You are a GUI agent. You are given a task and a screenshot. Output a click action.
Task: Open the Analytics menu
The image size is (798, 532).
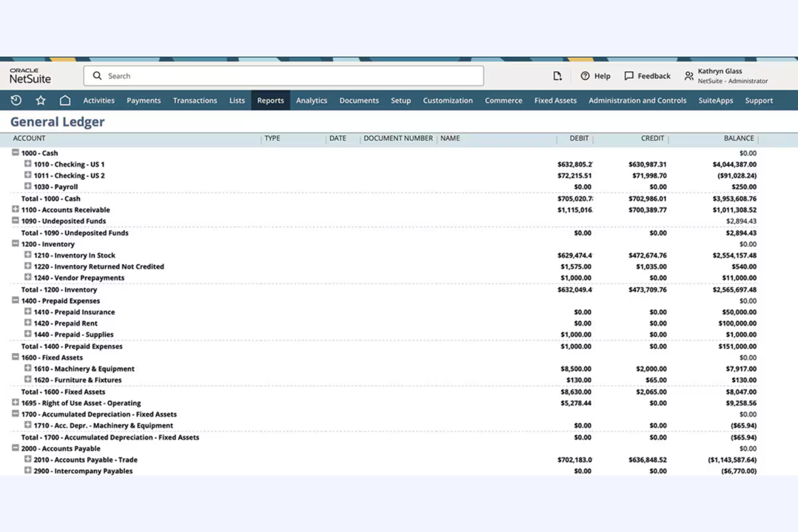click(312, 100)
